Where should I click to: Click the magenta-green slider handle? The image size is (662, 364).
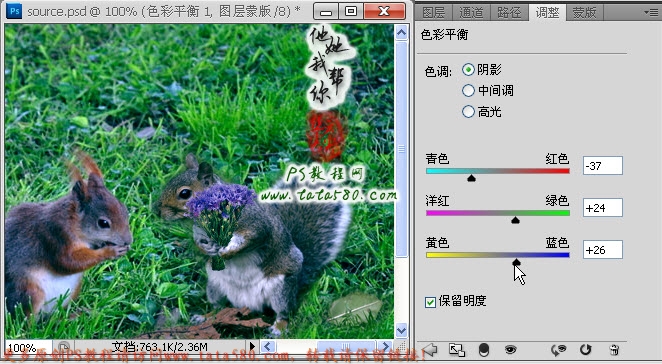515,220
